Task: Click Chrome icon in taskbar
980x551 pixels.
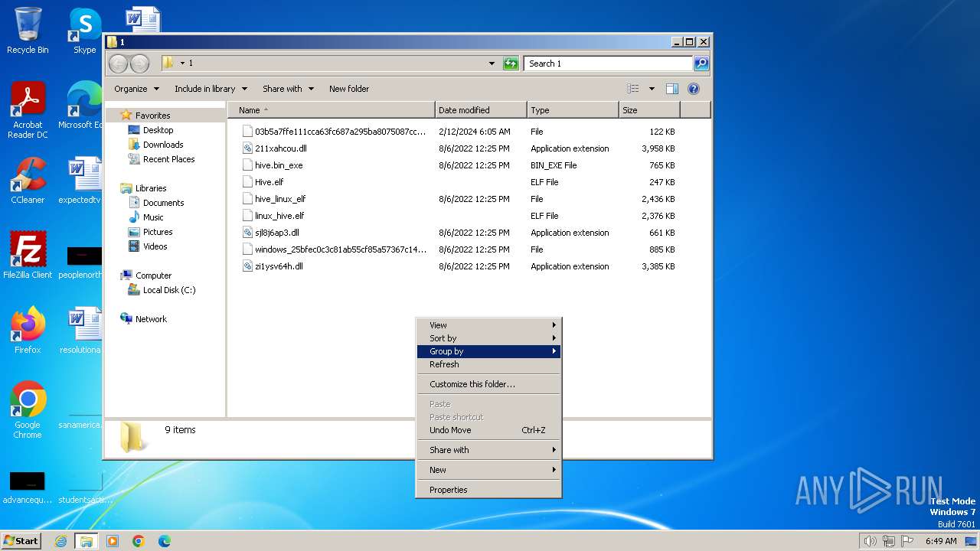Action: [x=139, y=541]
